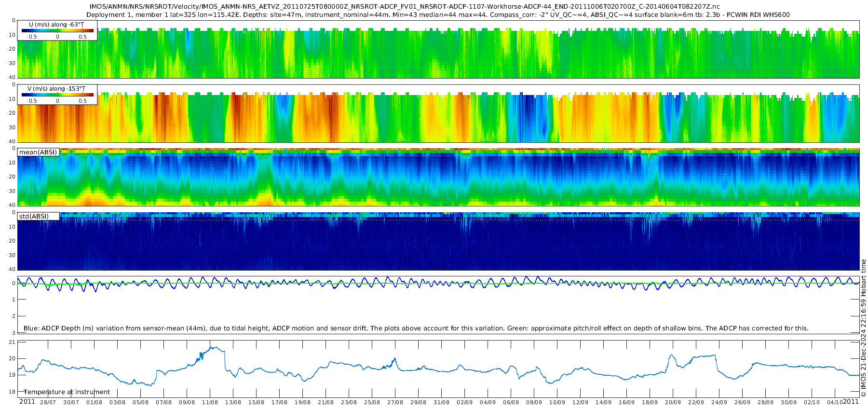
Task: Click the '18' temperature axis tick label
Action: click(x=13, y=392)
